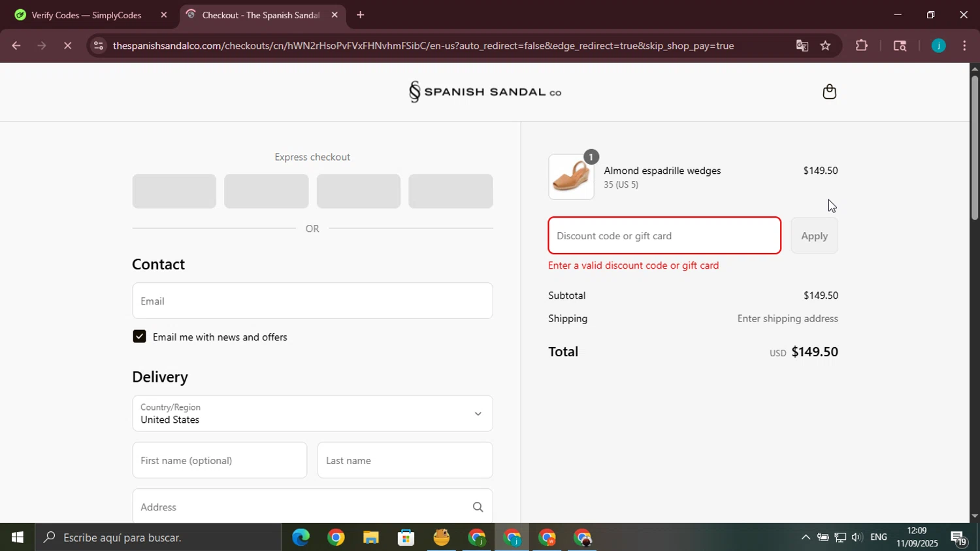
Task: Click the First name (optional) field
Action: click(220, 460)
